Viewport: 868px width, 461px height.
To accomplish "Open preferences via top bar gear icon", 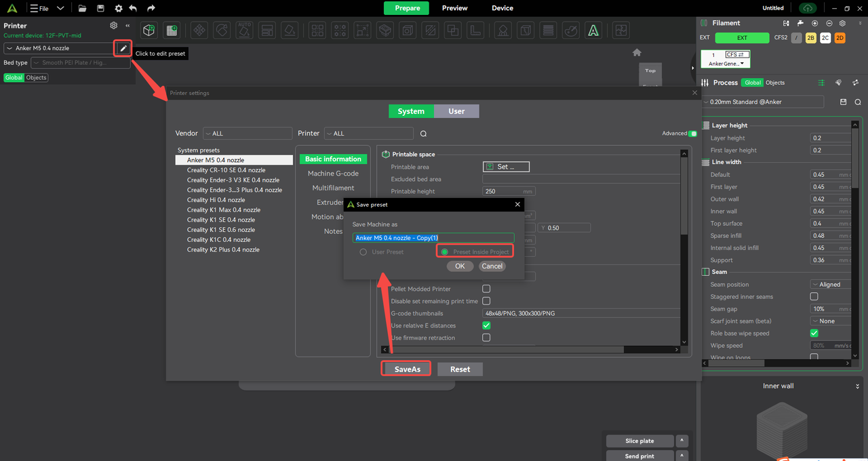I will coord(119,8).
